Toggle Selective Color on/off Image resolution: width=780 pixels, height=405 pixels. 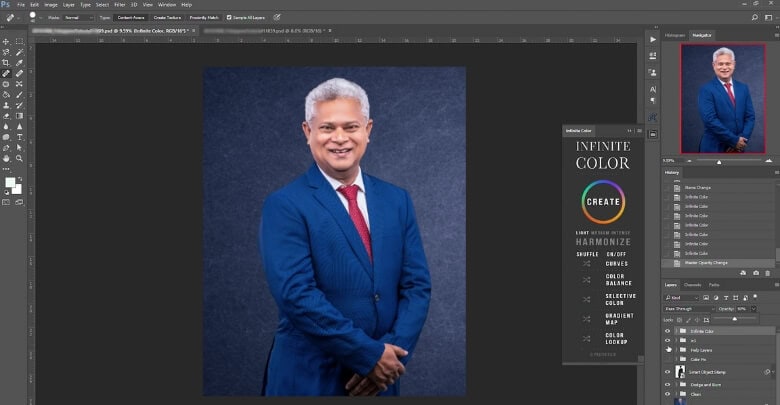(620, 299)
